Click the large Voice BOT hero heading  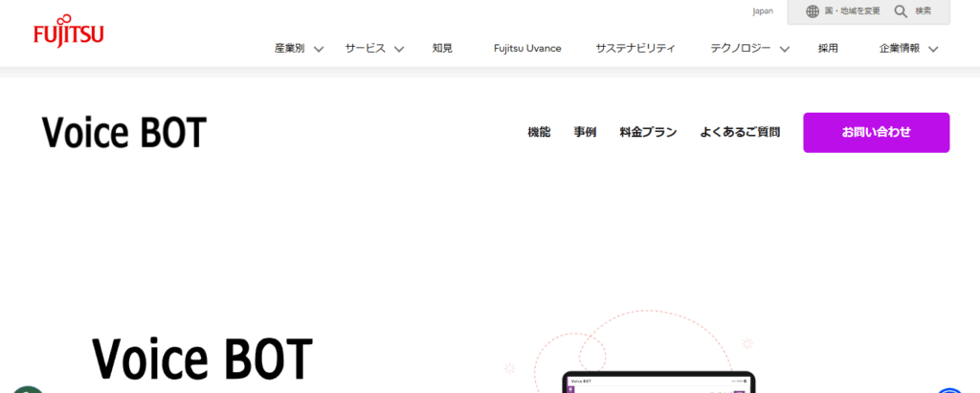click(203, 359)
